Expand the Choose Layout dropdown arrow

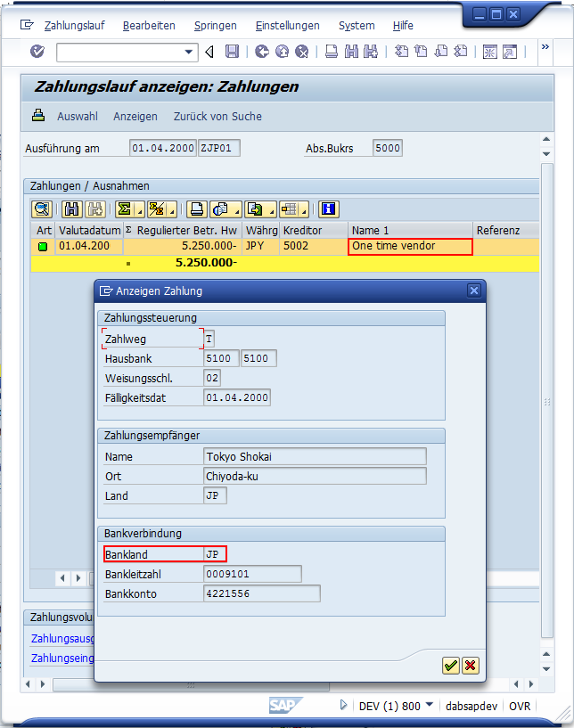pyautogui.click(x=304, y=212)
